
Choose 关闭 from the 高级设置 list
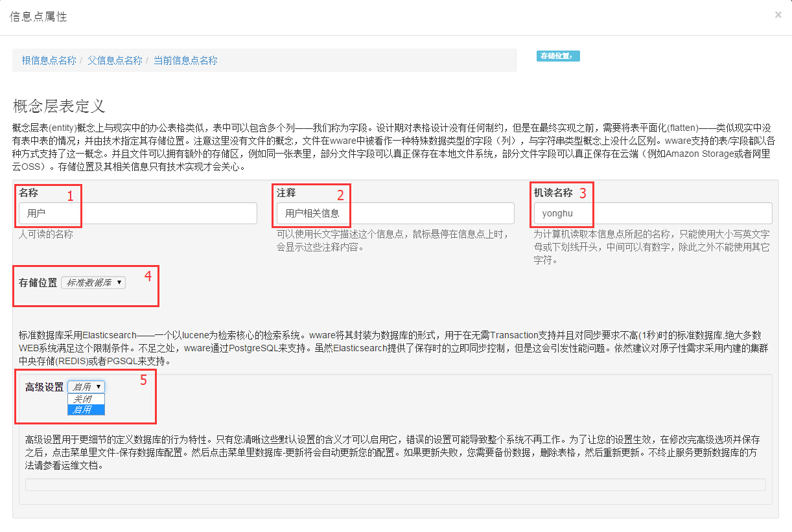[86, 399]
